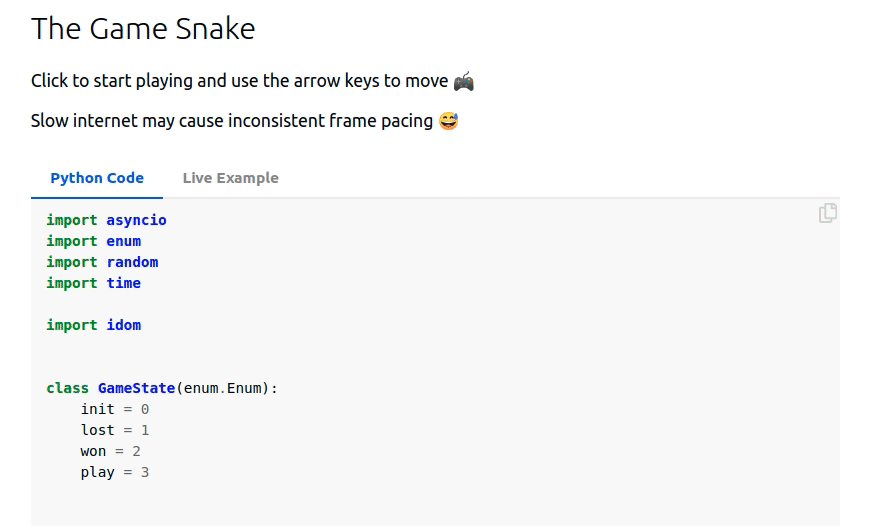Click the 'class' keyword in the code
The height and width of the screenshot is (526, 875).
coord(67,388)
